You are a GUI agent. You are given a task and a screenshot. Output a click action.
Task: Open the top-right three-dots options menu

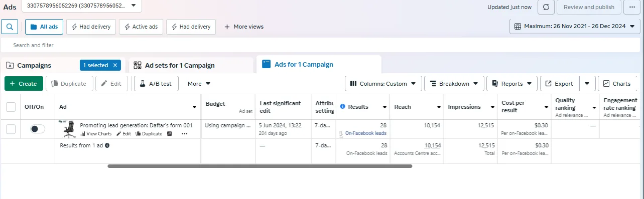point(631,7)
